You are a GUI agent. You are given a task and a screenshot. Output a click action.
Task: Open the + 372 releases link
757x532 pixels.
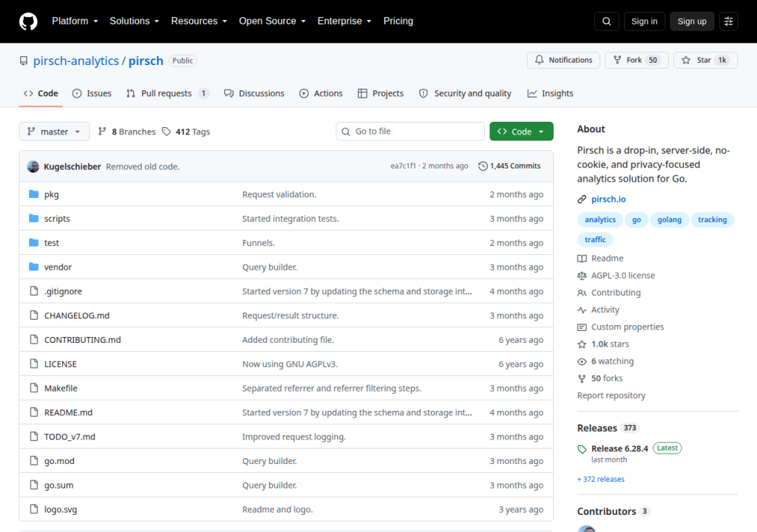pos(600,479)
